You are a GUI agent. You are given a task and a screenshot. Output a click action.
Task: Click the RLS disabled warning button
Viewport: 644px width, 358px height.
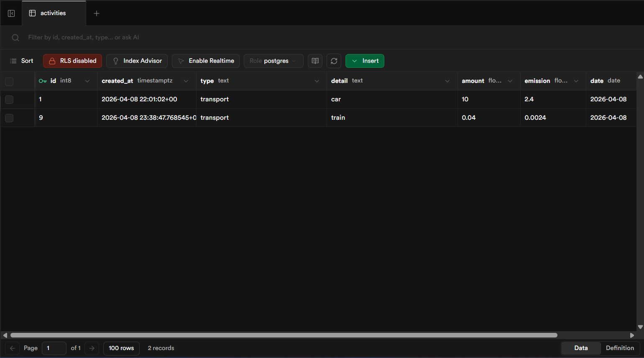pyautogui.click(x=72, y=61)
